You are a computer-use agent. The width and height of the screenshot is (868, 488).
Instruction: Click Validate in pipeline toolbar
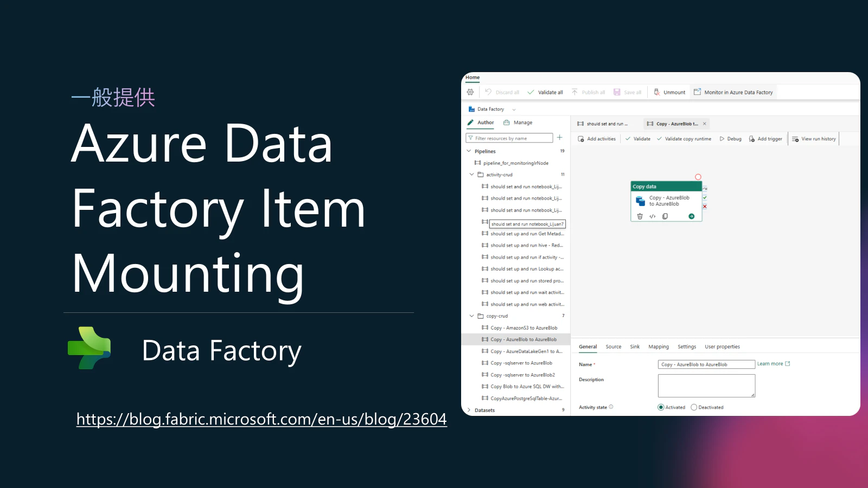click(638, 139)
